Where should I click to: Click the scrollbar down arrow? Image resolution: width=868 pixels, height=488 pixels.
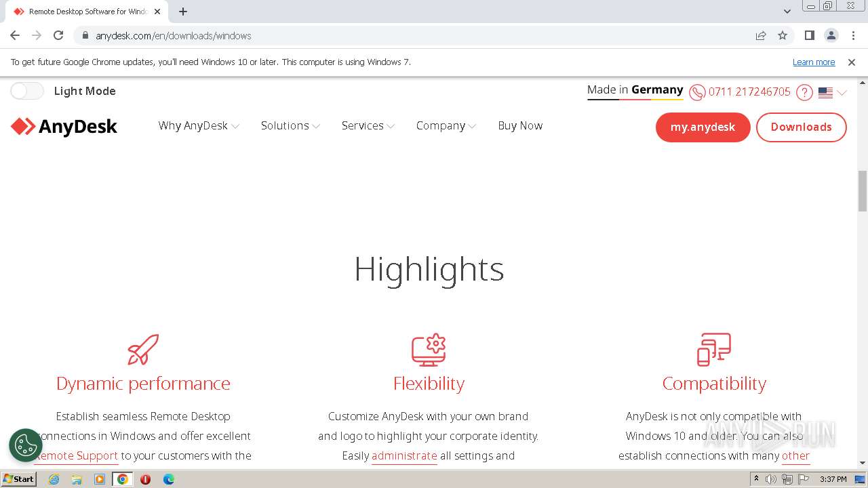(x=863, y=464)
